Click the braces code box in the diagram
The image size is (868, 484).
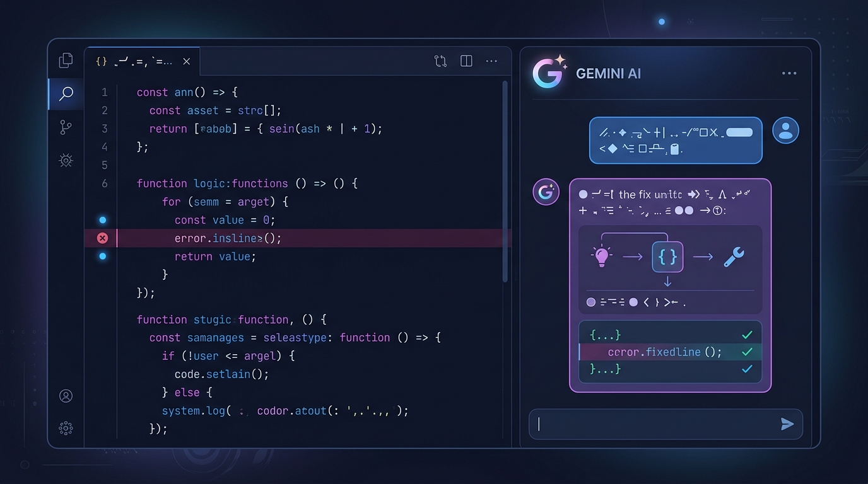point(667,256)
